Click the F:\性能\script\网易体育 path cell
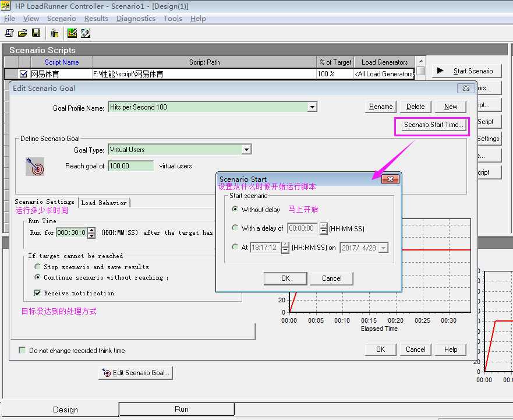Viewport: 513px width, 420px height. [x=204, y=74]
